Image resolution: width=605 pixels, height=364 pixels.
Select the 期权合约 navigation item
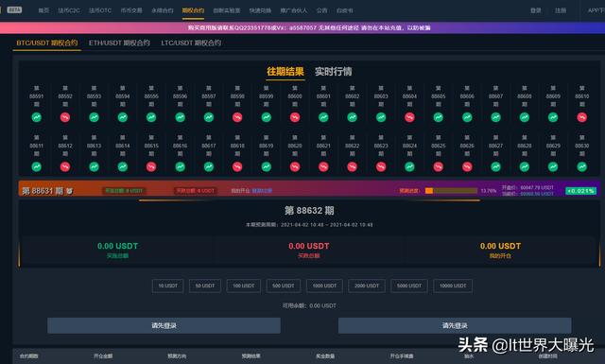[x=193, y=10]
